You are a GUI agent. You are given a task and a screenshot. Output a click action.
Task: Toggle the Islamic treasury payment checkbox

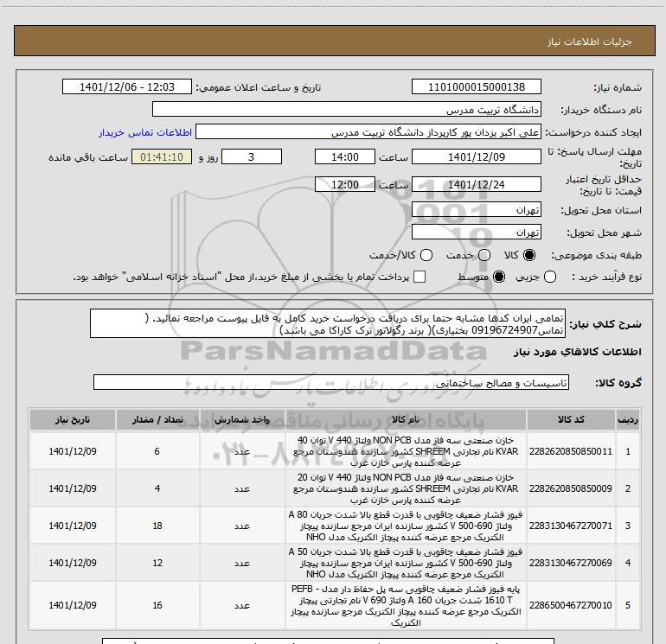tap(419, 277)
